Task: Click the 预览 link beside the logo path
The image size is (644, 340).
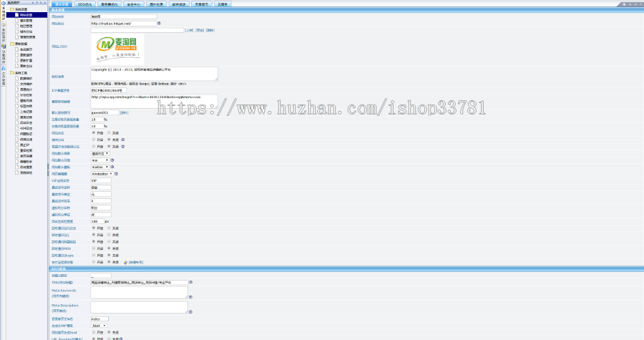Action: [x=200, y=30]
